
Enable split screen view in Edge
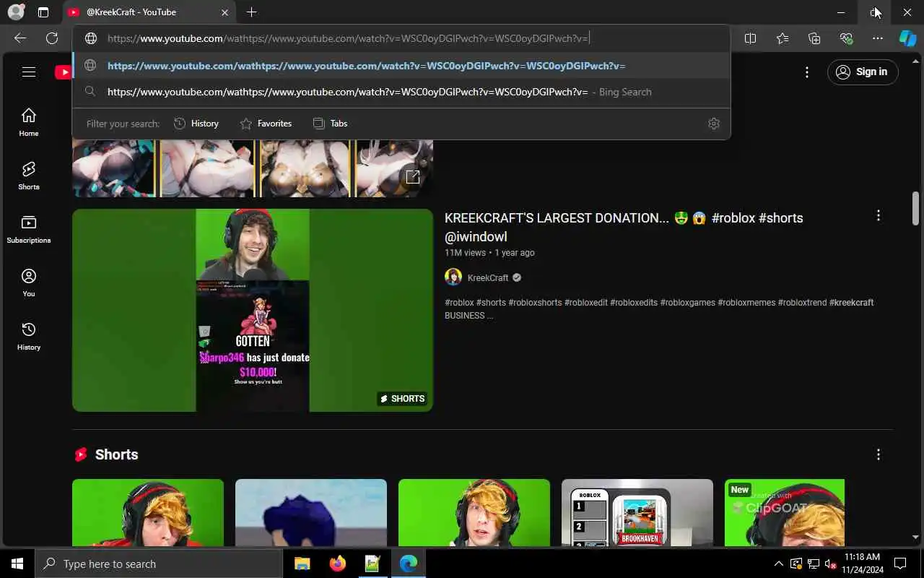[x=751, y=38]
